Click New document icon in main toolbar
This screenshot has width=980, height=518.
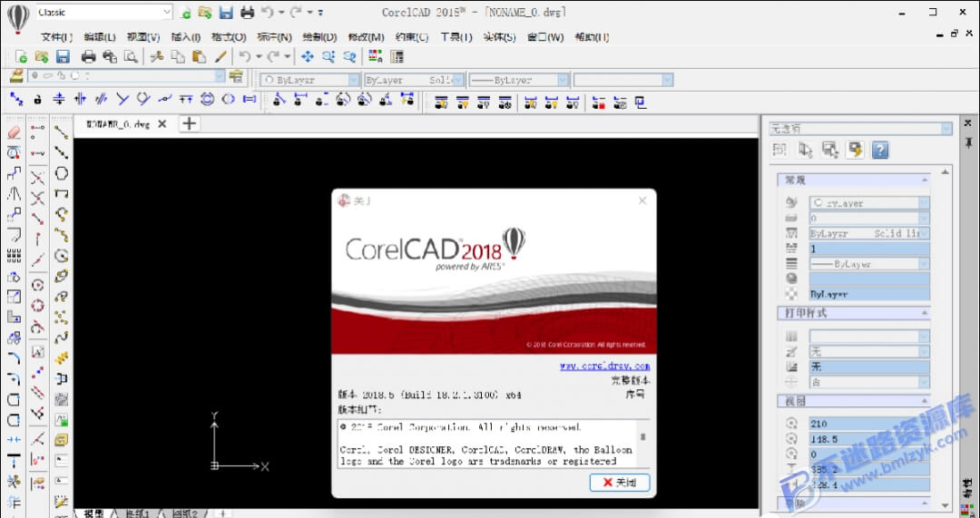(x=21, y=57)
